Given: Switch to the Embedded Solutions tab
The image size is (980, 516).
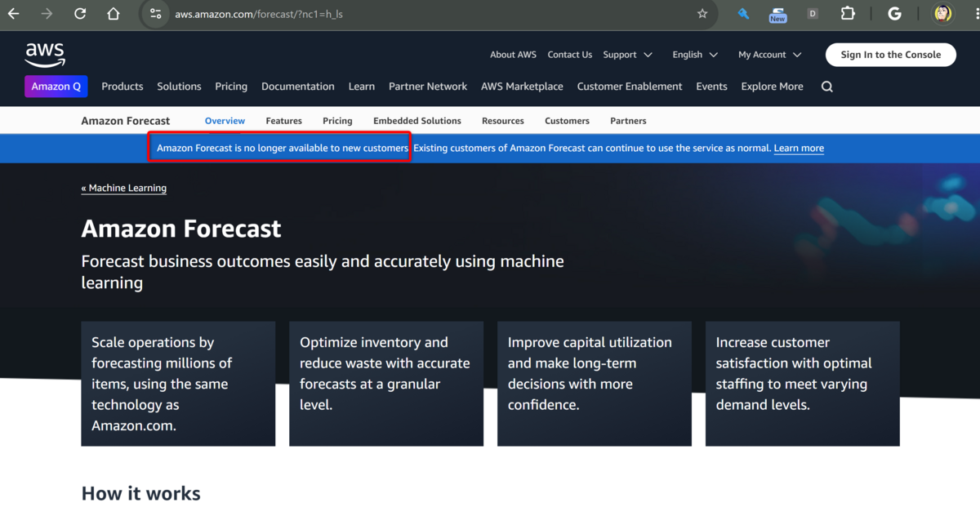Looking at the screenshot, I should 417,121.
